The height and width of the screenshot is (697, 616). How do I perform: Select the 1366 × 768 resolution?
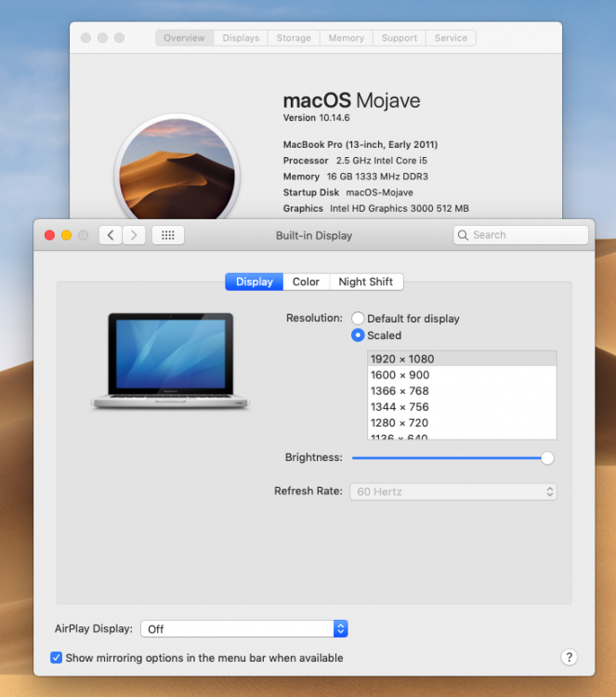tap(462, 390)
